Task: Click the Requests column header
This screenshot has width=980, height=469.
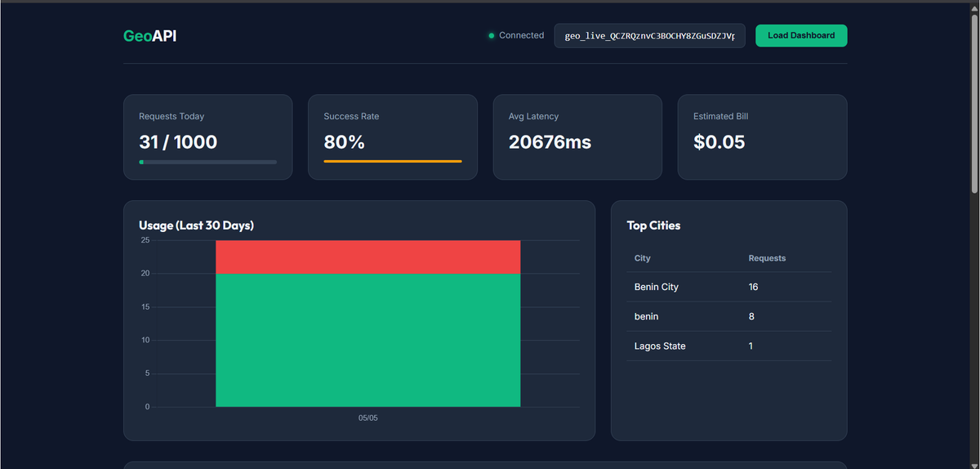Action: pos(767,258)
